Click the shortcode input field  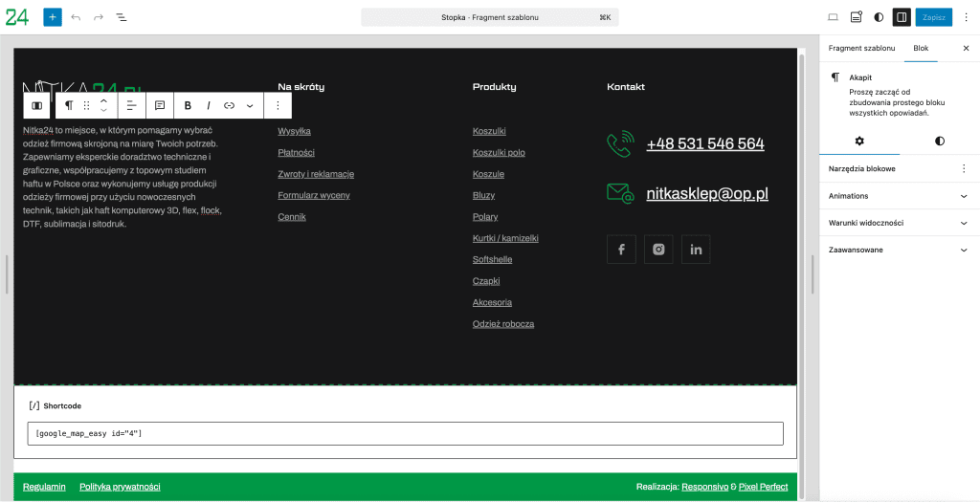coord(405,433)
